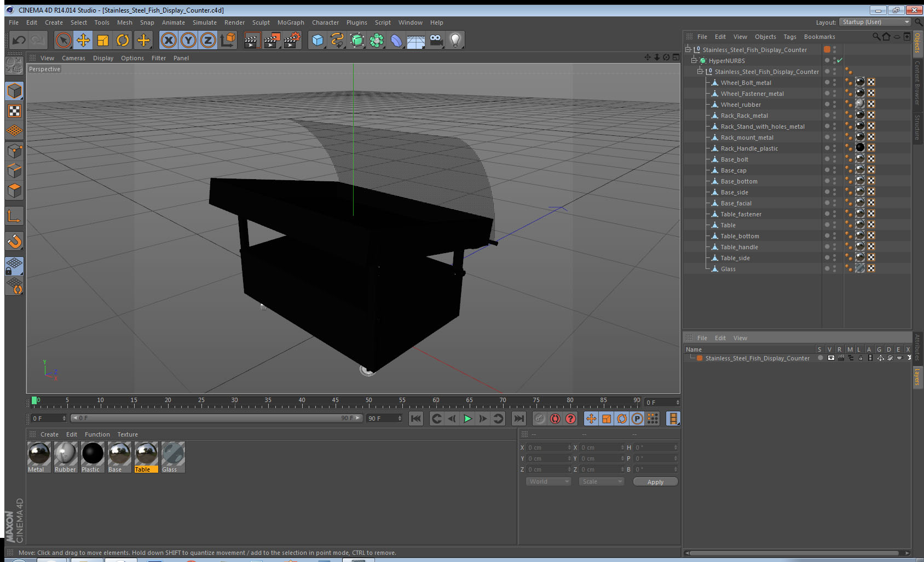Enable record active objects keyframe button

coord(540,418)
